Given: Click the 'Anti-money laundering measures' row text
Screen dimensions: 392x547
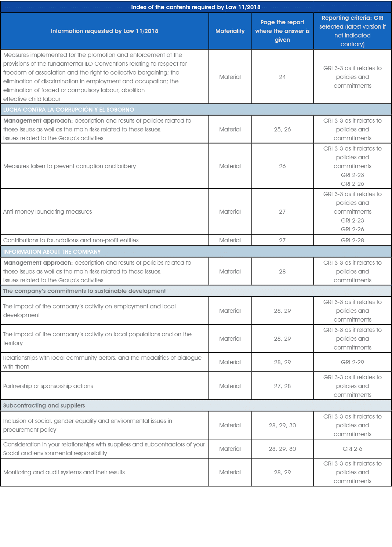Looking at the screenshot, I should pyautogui.click(x=47, y=211).
